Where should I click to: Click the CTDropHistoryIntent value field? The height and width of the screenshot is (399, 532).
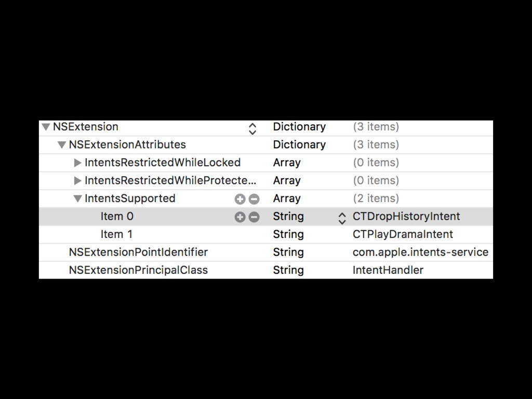406,217
